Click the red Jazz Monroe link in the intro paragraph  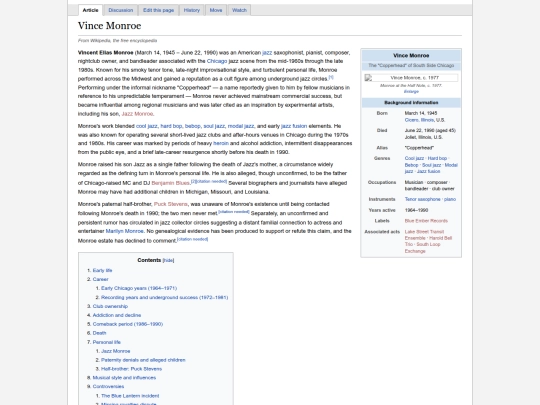click(x=137, y=114)
